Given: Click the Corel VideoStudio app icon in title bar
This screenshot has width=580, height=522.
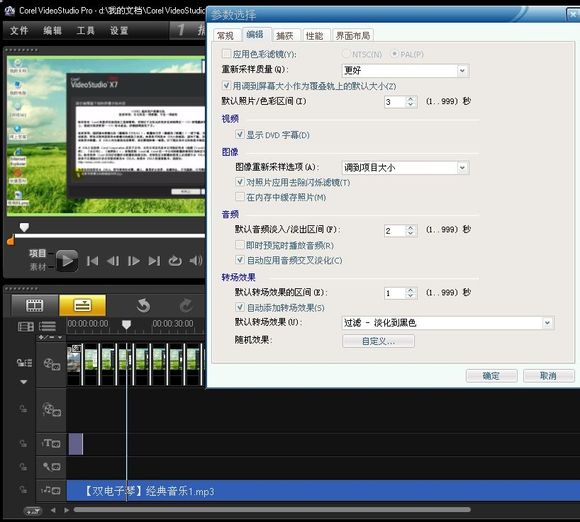Looking at the screenshot, I should pos(10,10).
